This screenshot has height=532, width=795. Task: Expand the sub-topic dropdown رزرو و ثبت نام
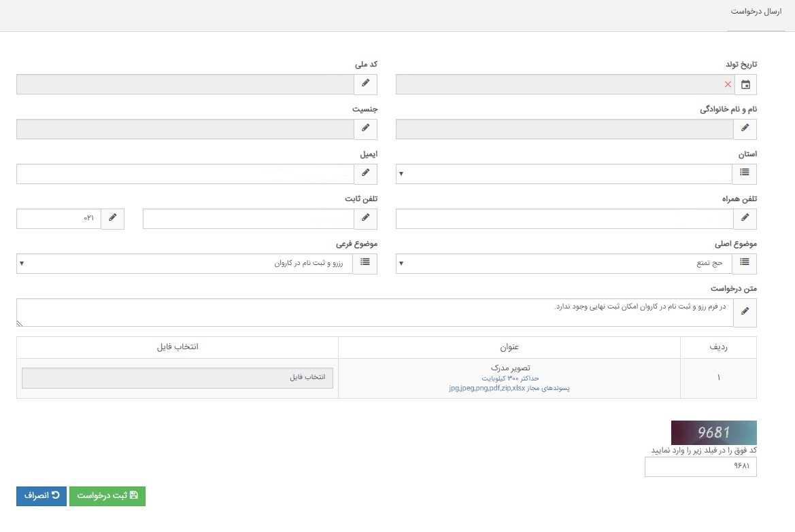(184, 263)
